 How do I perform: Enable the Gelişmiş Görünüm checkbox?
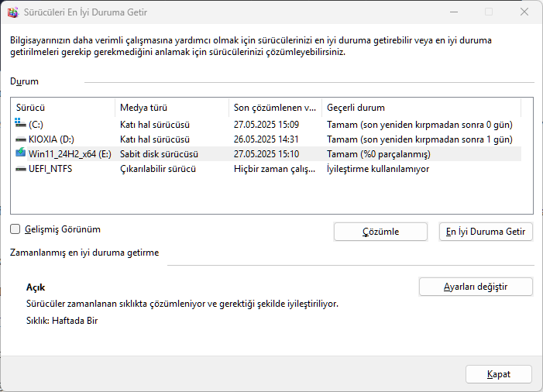(x=15, y=229)
